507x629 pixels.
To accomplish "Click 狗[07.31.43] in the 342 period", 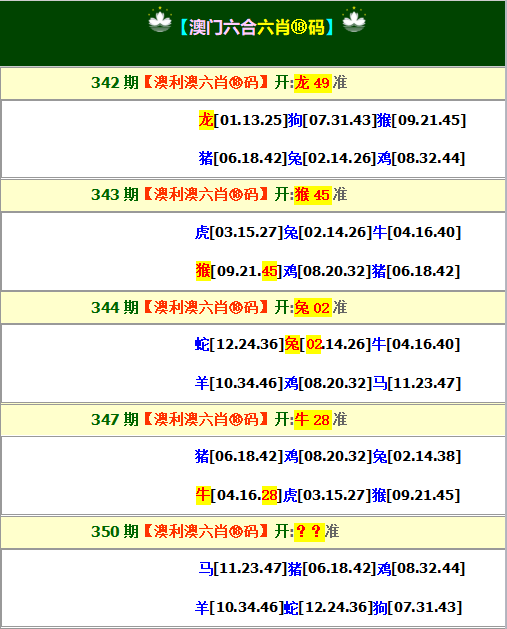I will click(332, 120).
